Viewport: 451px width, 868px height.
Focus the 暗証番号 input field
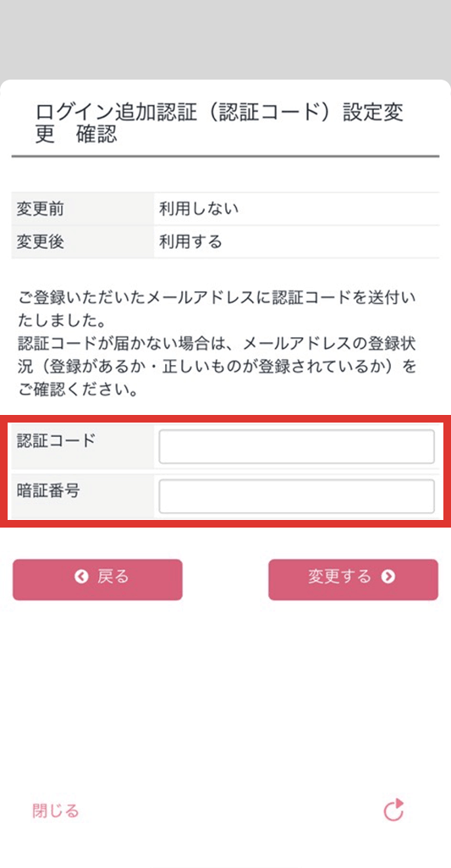click(x=296, y=496)
